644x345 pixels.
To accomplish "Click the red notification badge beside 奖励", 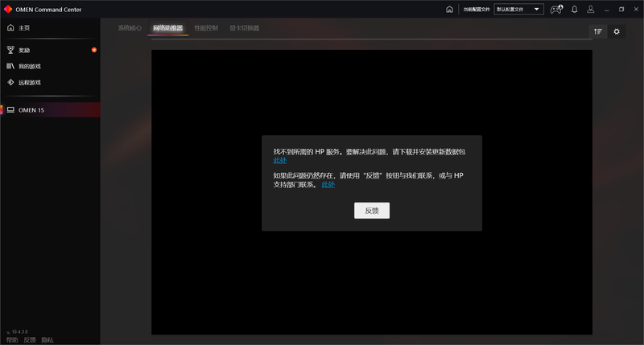I will click(94, 50).
